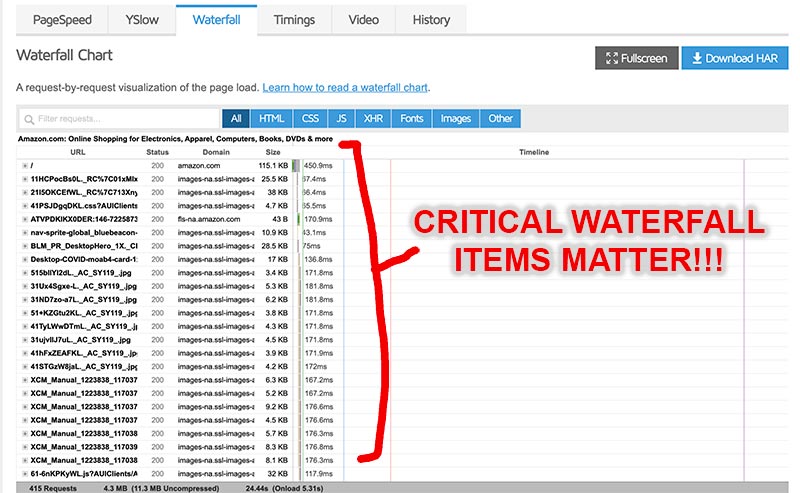This screenshot has height=493, width=800.
Task: Click the 450.9ms timeline bar for amazon.com
Action: coord(296,165)
